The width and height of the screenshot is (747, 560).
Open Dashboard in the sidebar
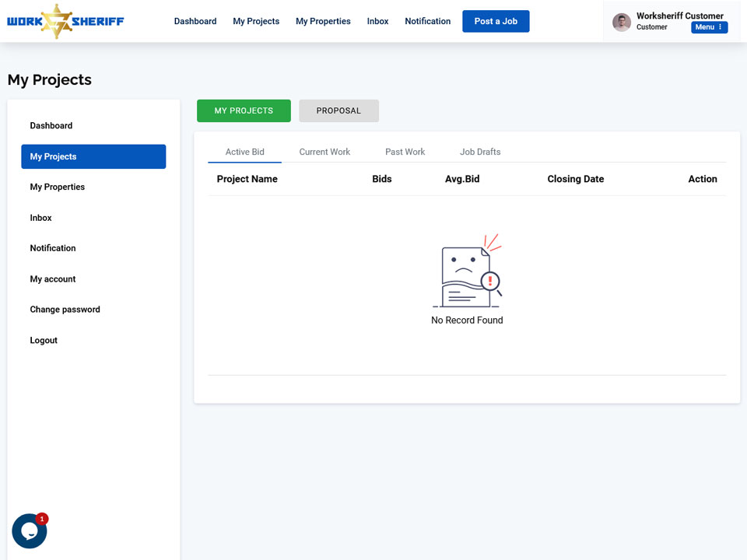tap(51, 126)
